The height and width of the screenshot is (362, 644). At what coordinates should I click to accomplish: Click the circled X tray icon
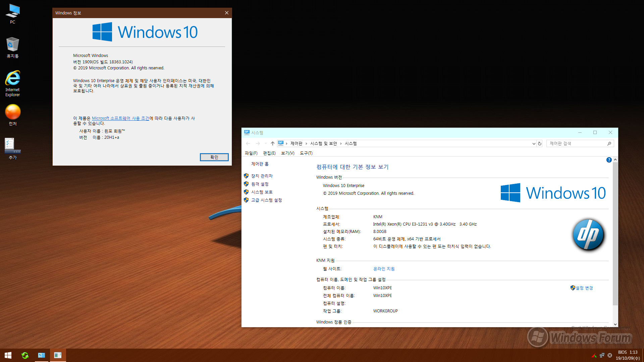[x=610, y=355]
